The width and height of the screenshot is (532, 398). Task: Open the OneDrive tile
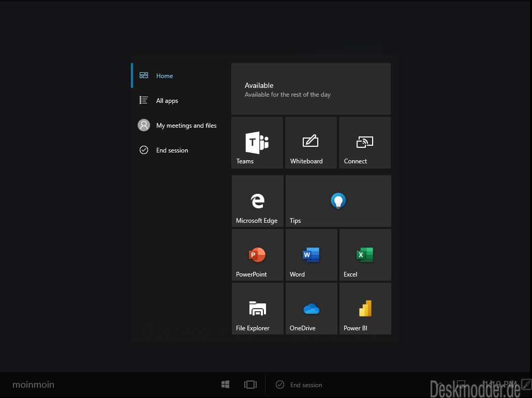pos(312,309)
